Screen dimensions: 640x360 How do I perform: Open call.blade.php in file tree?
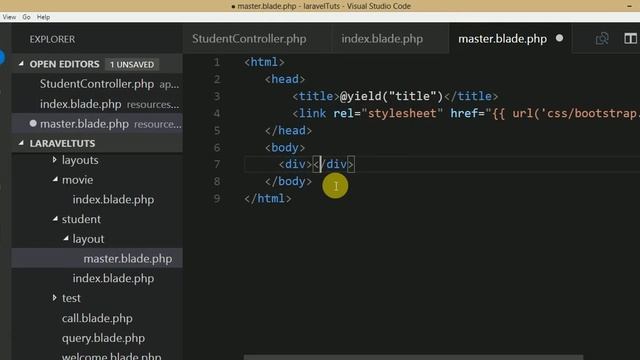point(97,318)
